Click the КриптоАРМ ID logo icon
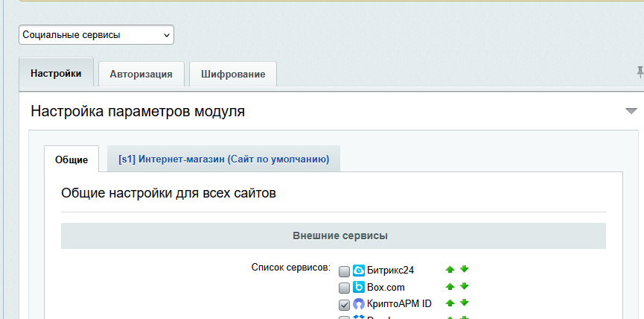This screenshot has height=319, width=644. pos(359,304)
